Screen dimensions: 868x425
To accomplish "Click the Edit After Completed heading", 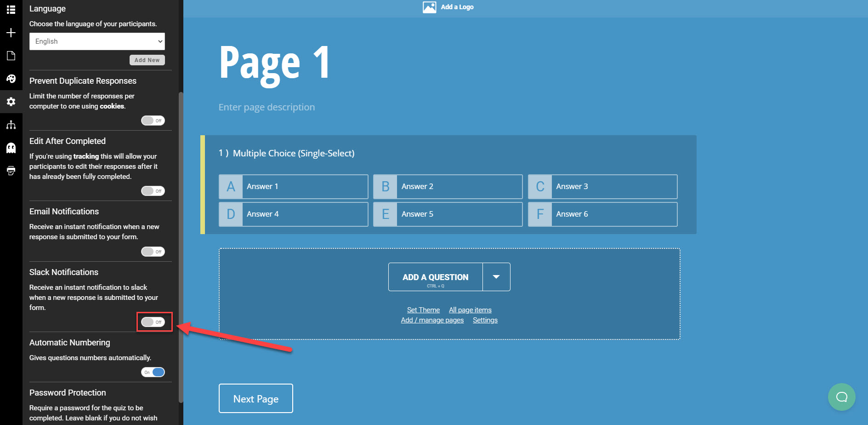I will coord(68,141).
